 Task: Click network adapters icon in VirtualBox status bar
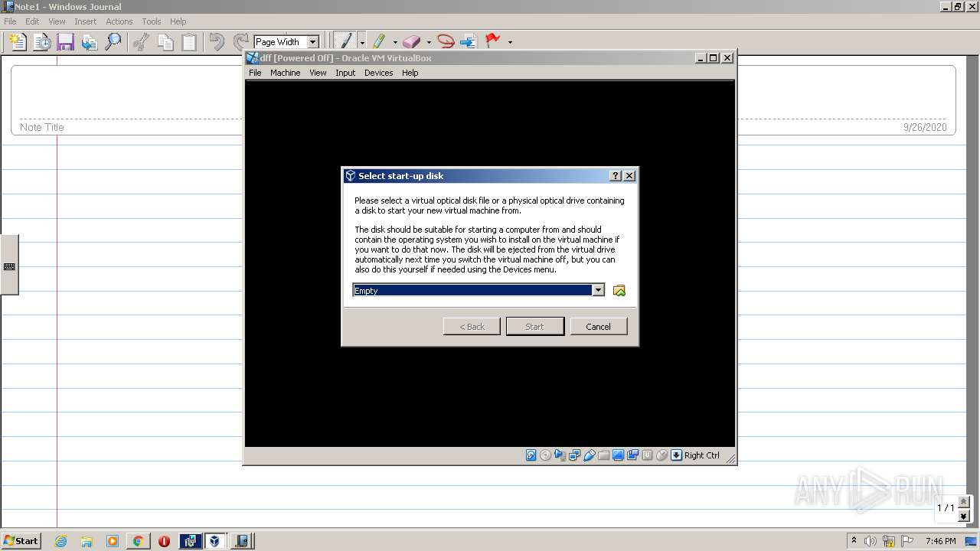coord(574,455)
